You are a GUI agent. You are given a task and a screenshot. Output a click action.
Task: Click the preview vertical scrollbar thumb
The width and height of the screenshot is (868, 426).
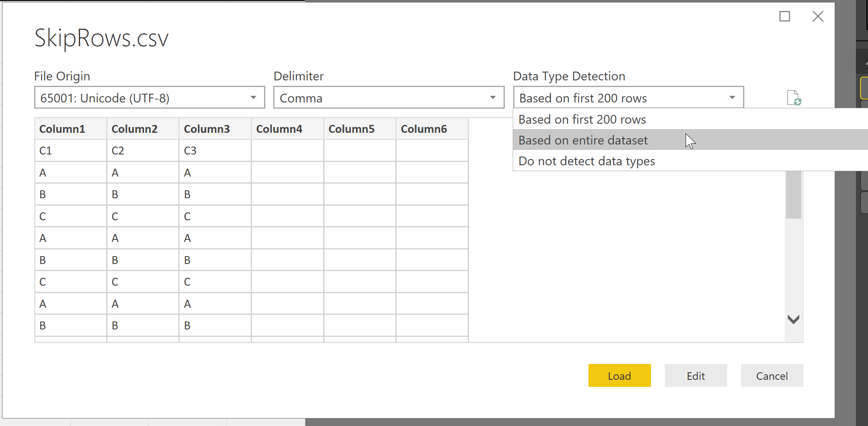coord(793,194)
